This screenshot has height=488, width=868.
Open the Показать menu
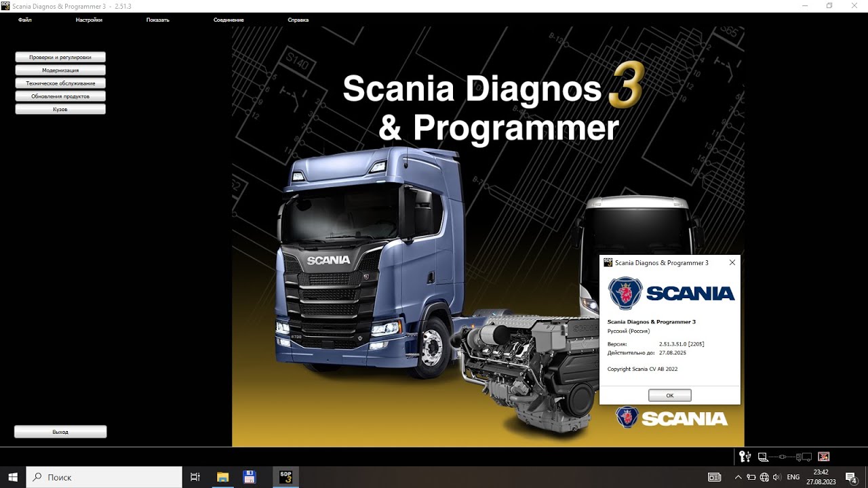click(158, 20)
